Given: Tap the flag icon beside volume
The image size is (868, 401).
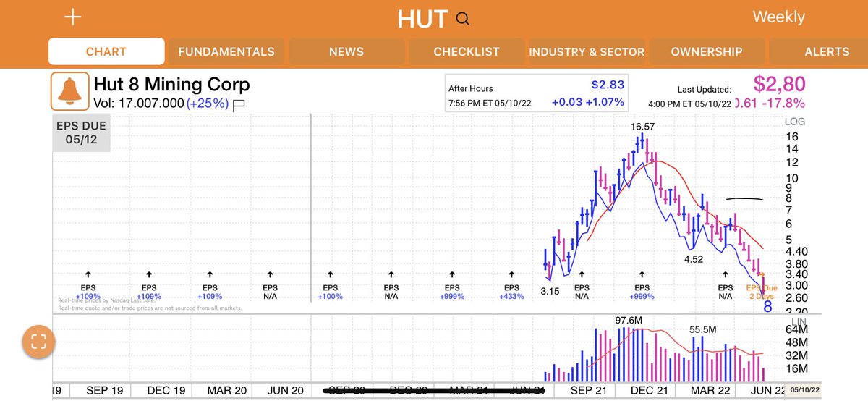Looking at the screenshot, I should point(239,104).
